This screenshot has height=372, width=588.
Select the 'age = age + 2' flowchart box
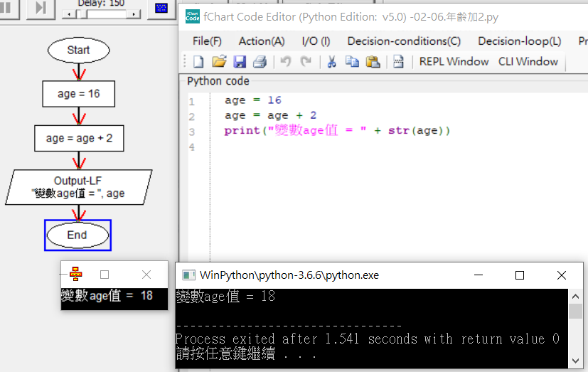coord(79,139)
